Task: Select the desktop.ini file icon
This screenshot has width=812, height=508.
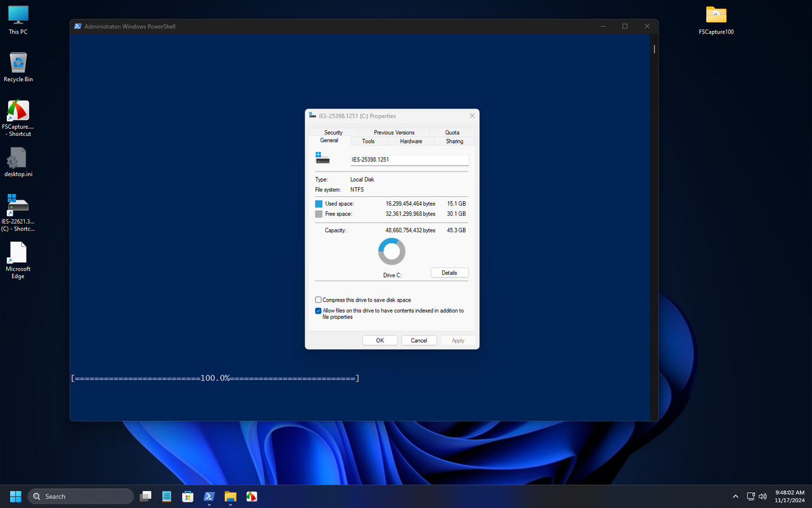Action: pyautogui.click(x=18, y=162)
